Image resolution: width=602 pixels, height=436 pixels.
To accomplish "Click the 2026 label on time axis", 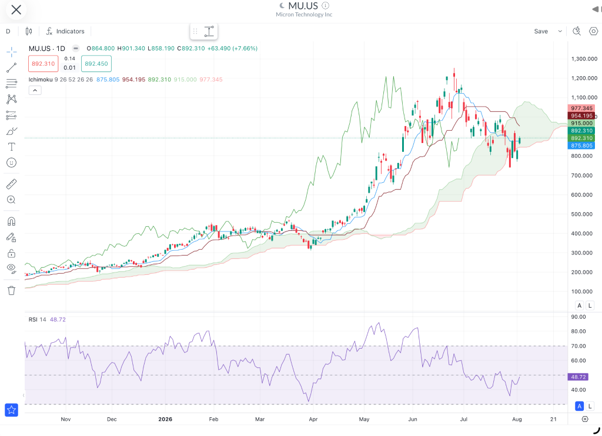I will (165, 419).
